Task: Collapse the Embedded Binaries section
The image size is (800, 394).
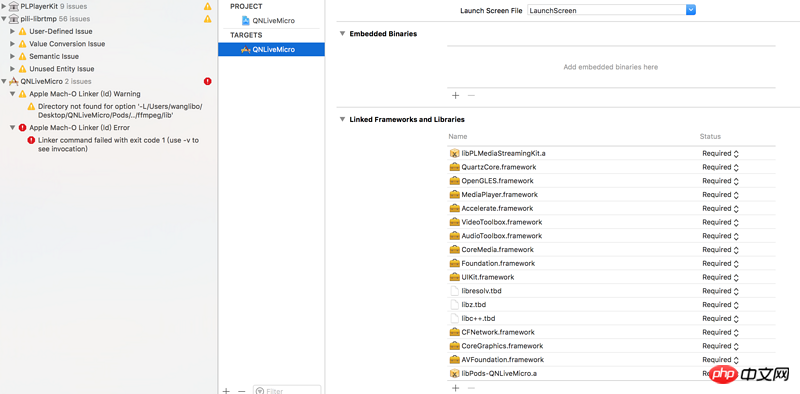Action: click(x=342, y=34)
